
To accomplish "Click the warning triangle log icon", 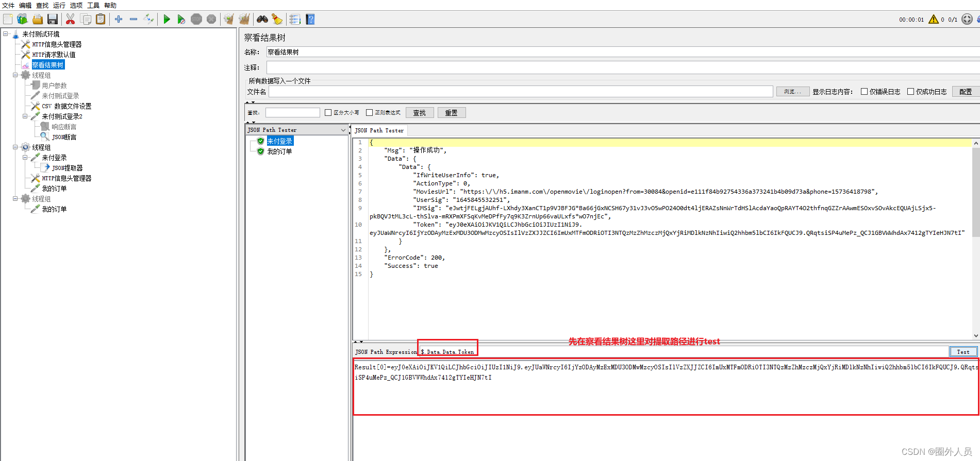I will click(934, 19).
